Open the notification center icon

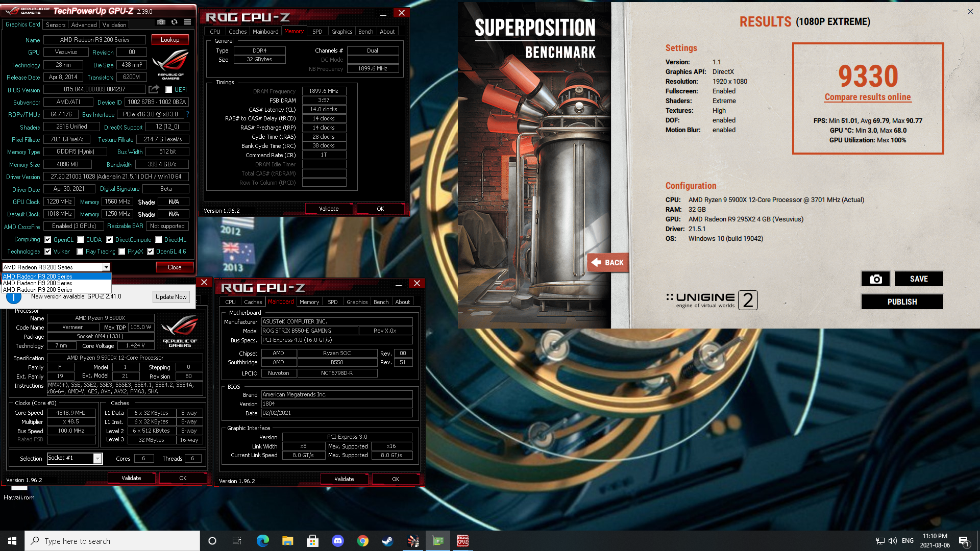[964, 541]
